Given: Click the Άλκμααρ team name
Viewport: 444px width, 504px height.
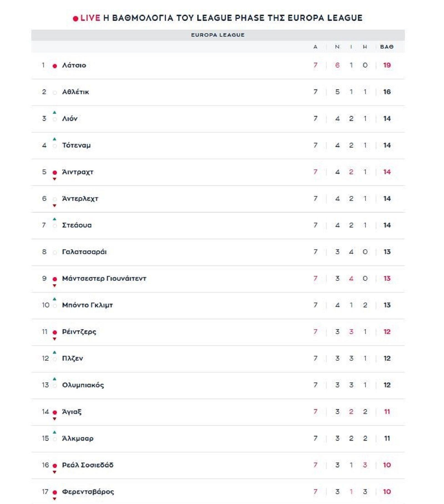Looking at the screenshot, I should pyautogui.click(x=78, y=438).
